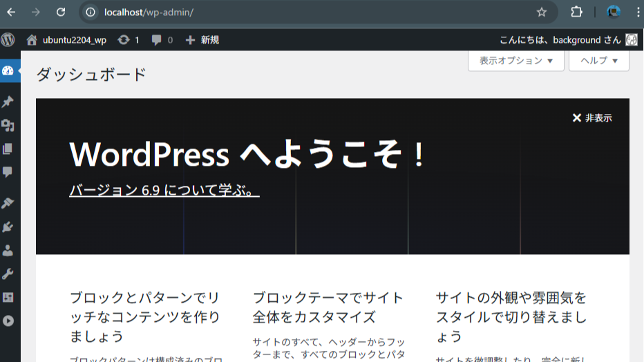Open the 新規 add-new menu
The image size is (644, 362).
pyautogui.click(x=202, y=40)
